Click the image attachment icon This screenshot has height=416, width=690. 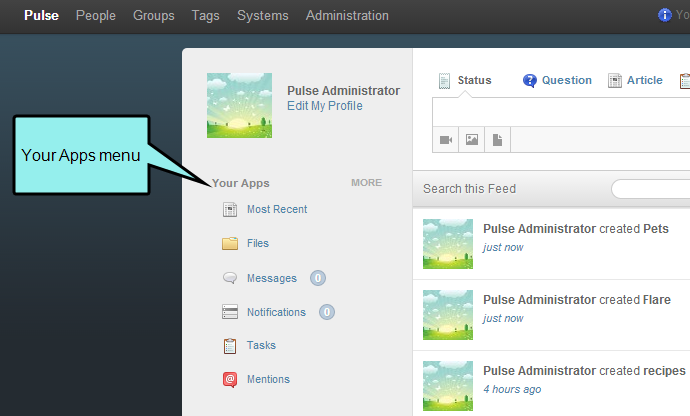click(472, 140)
